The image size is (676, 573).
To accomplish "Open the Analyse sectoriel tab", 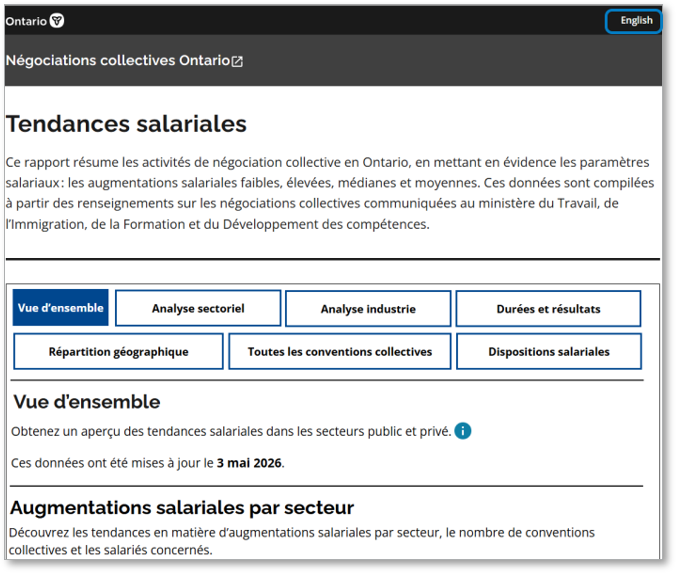I will coord(198,308).
